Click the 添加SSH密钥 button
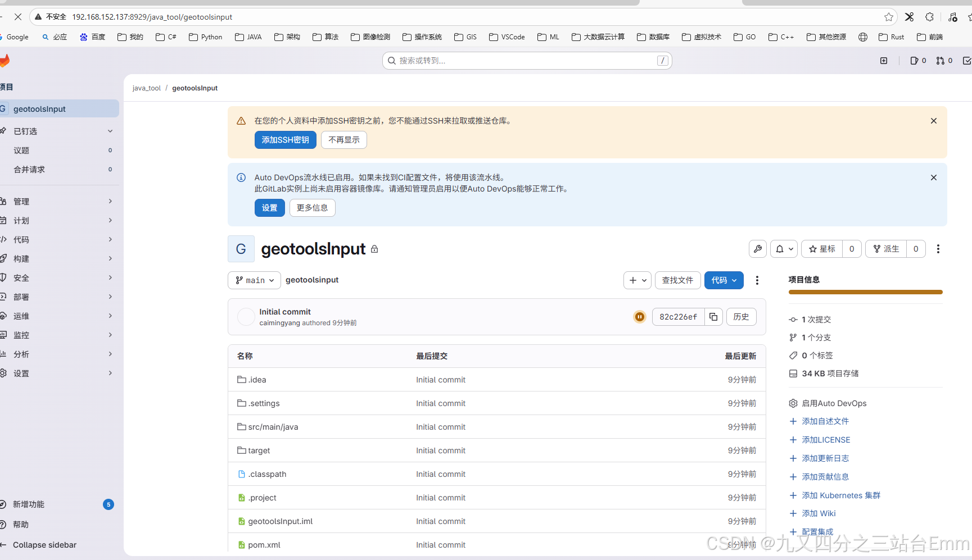The height and width of the screenshot is (560, 972). (x=286, y=140)
